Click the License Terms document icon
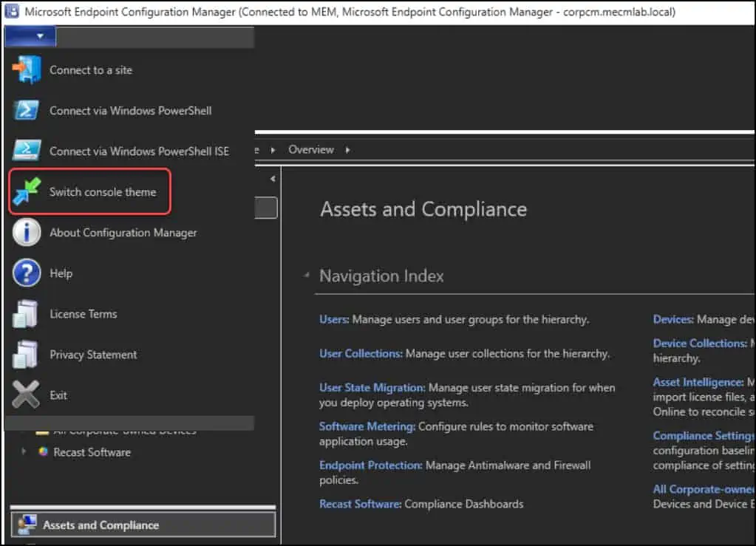Image resolution: width=756 pixels, height=546 pixels. tap(26, 314)
